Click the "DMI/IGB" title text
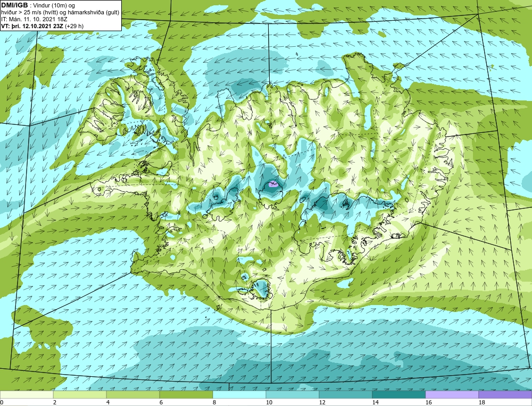Viewport: 532px width, 406px height. (x=14, y=5)
